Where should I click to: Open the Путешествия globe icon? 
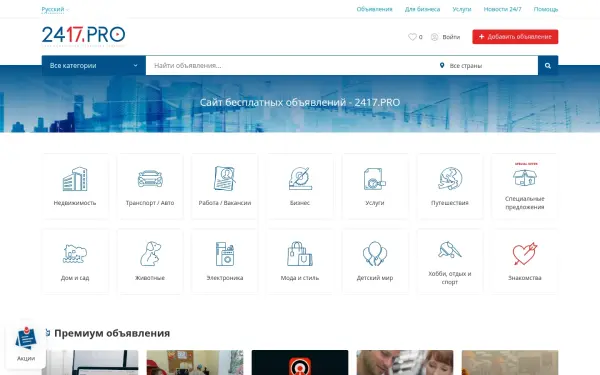coord(450,179)
